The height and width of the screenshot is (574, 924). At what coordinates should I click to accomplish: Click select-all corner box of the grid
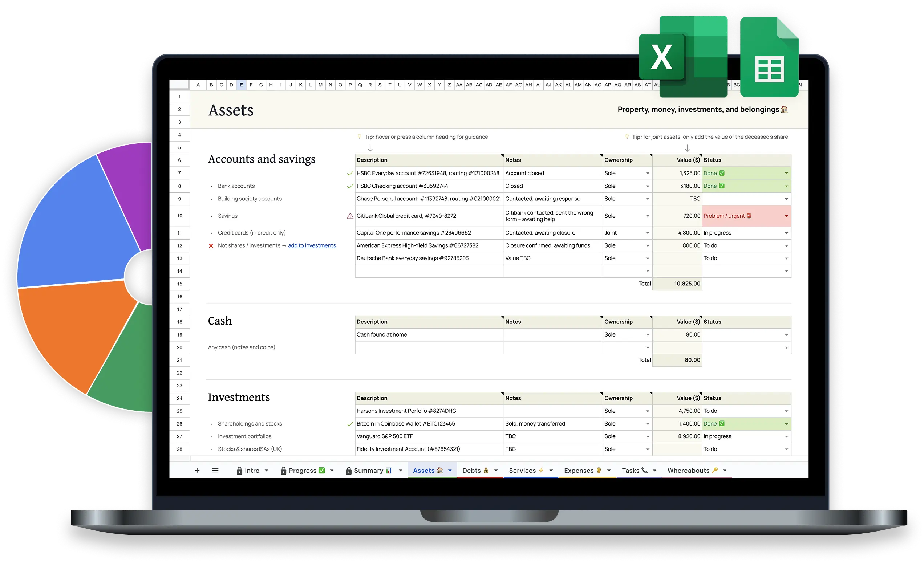coord(179,85)
